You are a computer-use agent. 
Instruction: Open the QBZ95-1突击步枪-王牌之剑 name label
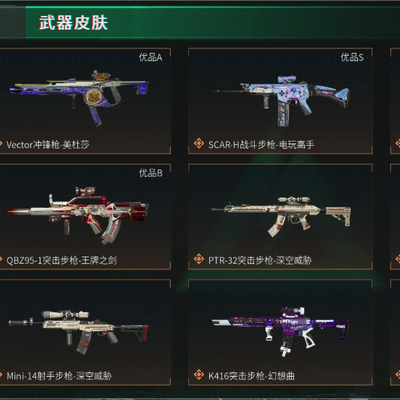[x=62, y=260]
